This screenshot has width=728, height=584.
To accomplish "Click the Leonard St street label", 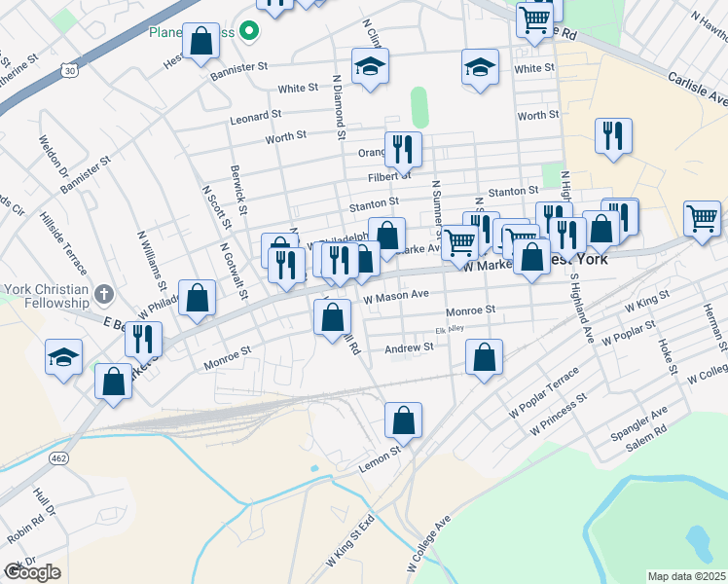I will [x=256, y=117].
